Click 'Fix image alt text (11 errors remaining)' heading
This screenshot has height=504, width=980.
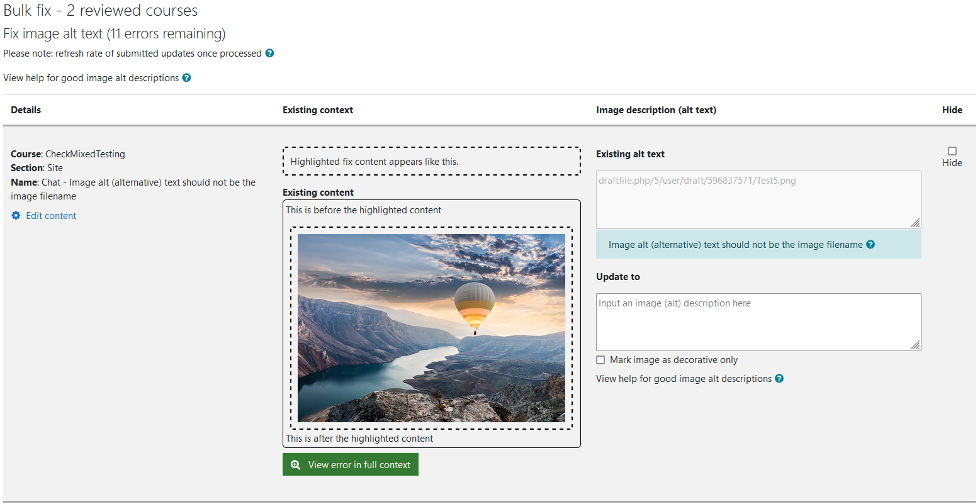pos(115,33)
